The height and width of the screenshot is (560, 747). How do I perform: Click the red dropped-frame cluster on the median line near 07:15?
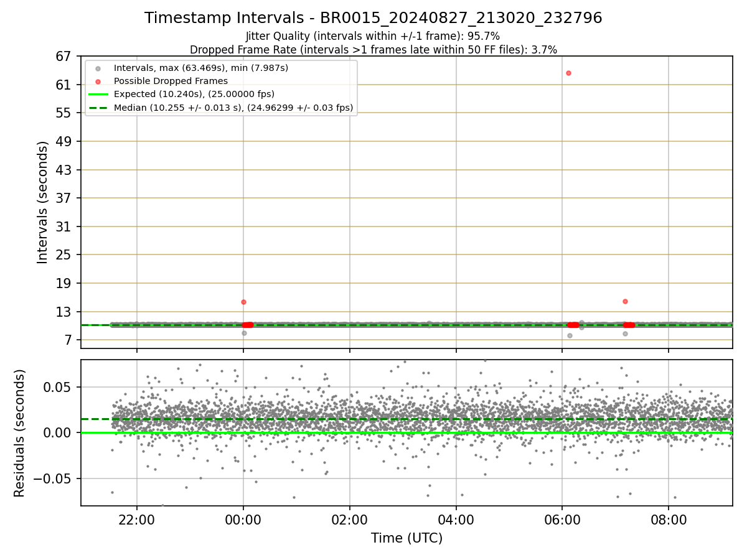629,325
